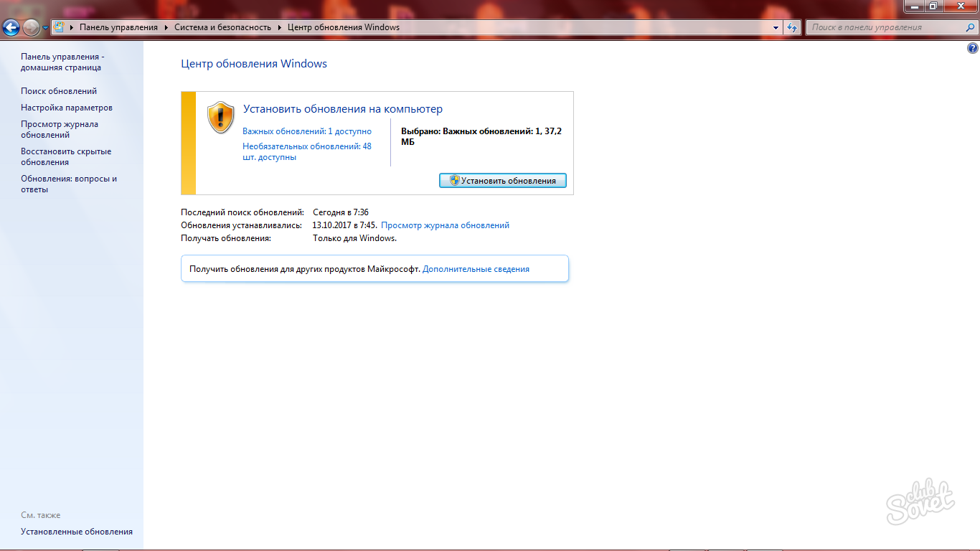
Task: Go back with the Back arrow button
Action: pos(11,28)
